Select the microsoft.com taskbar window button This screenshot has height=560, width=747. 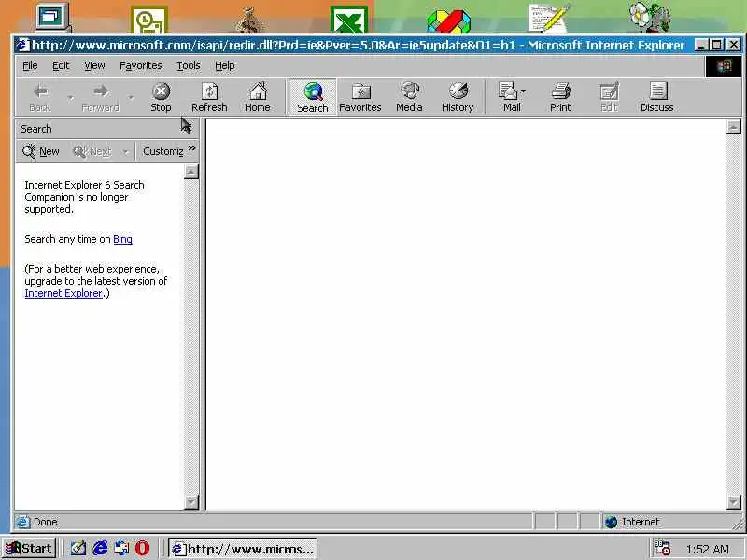tap(243, 549)
